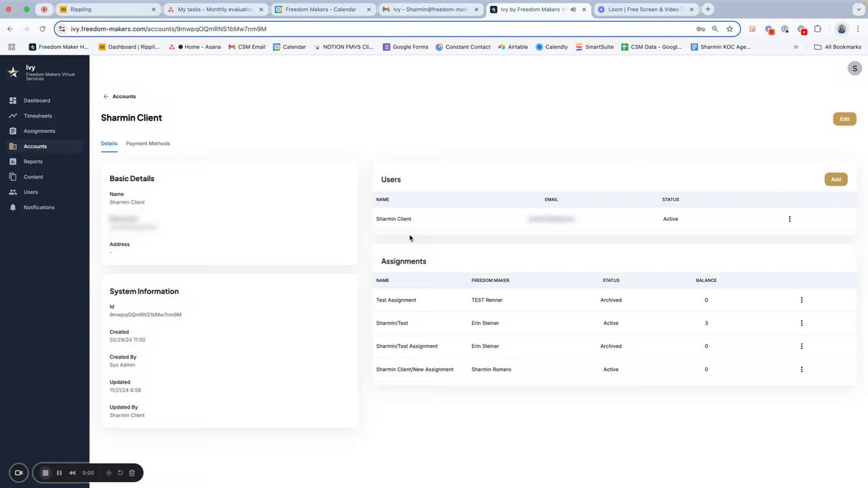Image resolution: width=868 pixels, height=488 pixels.
Task: Select the Sharmin/Test assignment name
Action: click(392, 323)
